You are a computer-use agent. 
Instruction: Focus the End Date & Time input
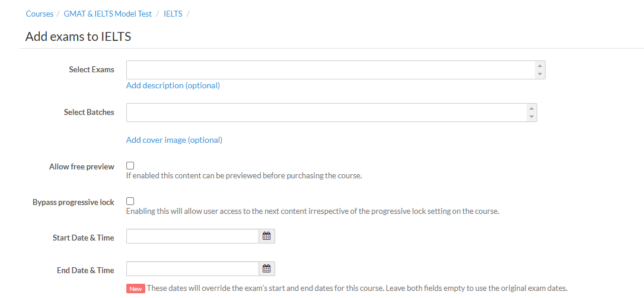[193, 269]
